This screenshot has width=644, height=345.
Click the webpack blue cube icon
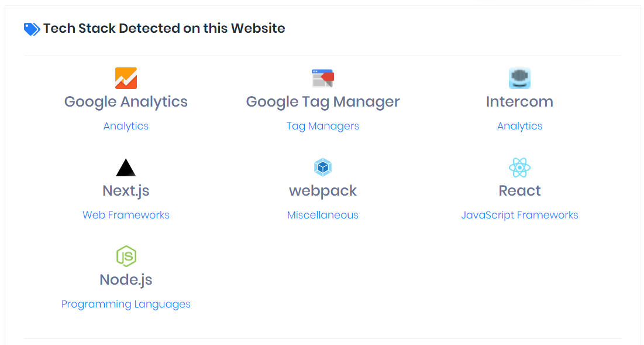click(x=323, y=168)
